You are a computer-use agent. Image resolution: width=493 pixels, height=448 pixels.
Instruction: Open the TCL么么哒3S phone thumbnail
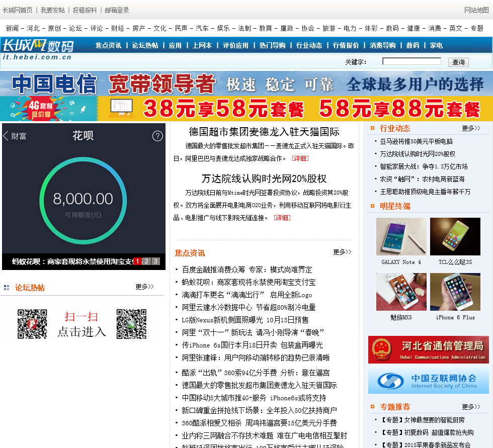(x=455, y=236)
